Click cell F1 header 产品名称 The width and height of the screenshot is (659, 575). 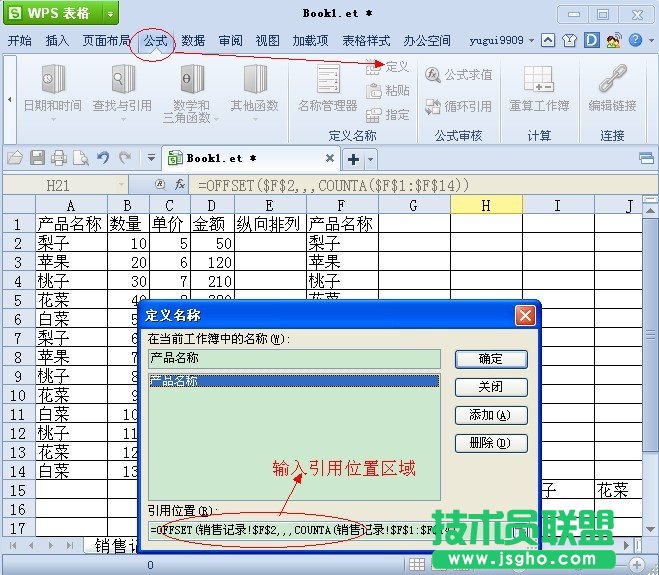[342, 224]
